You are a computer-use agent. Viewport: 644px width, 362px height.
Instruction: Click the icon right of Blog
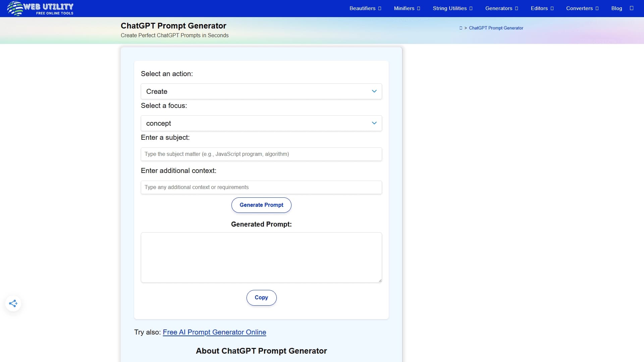point(631,8)
